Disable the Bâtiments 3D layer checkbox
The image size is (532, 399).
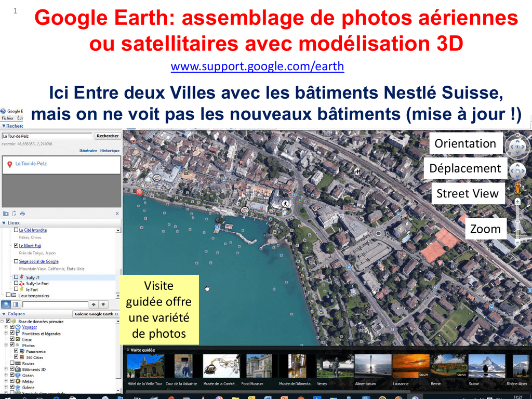click(x=12, y=369)
